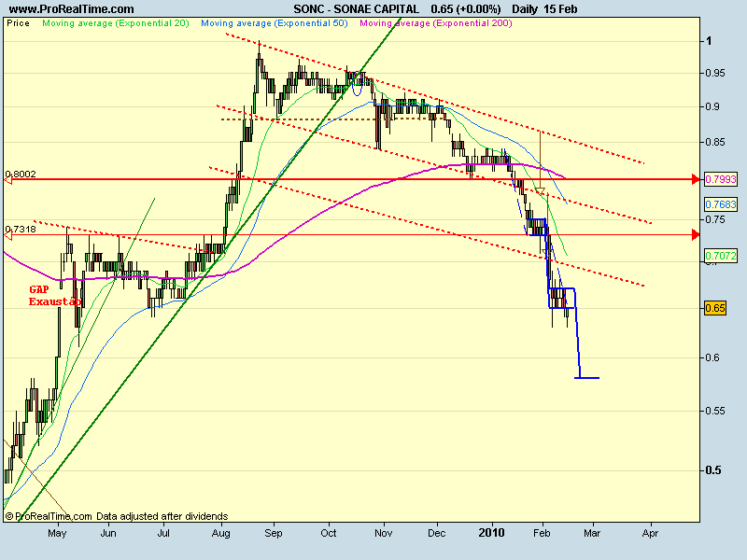Click the brown dotted horizontal line near 0.88

tap(333, 119)
